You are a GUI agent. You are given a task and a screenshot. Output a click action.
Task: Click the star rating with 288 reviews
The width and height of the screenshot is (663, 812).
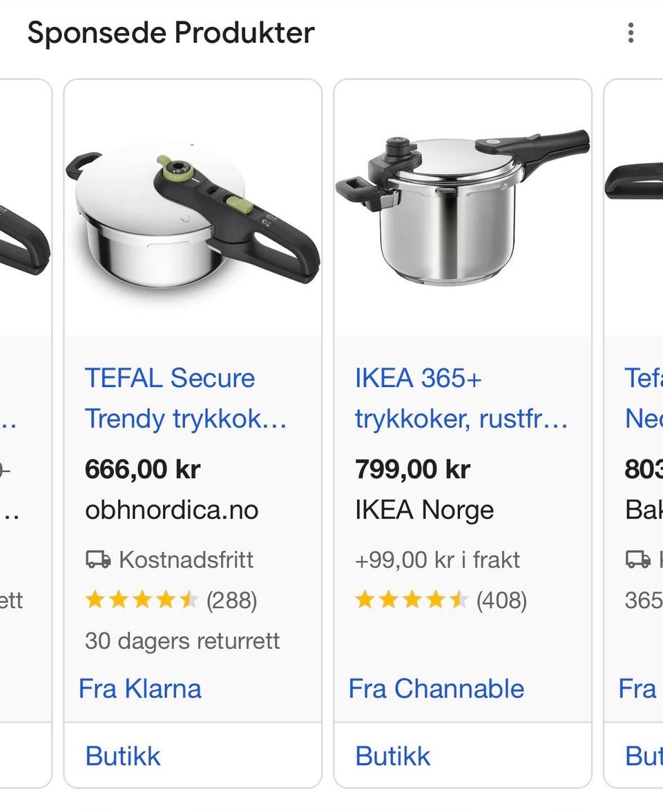pyautogui.click(x=142, y=601)
